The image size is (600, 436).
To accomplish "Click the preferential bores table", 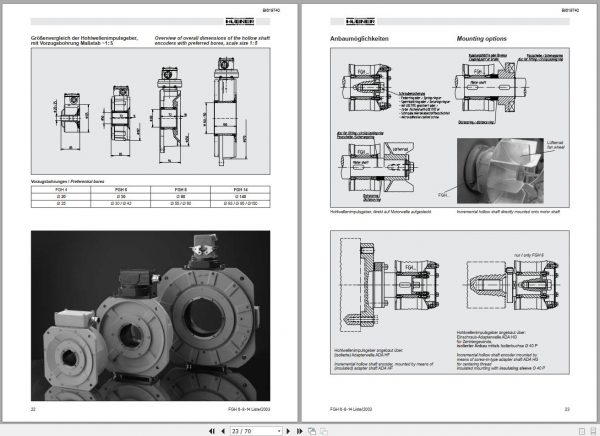I will [150, 196].
